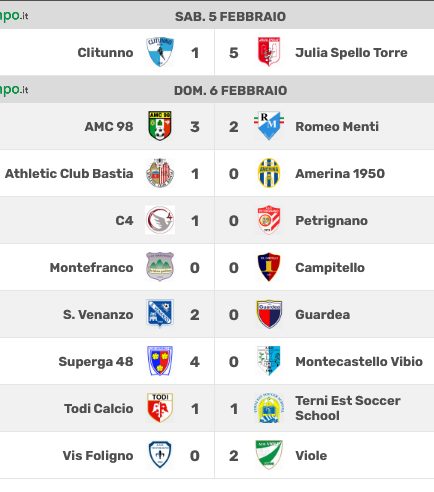Image resolution: width=434 pixels, height=492 pixels.
Task: Click the Montecastello Vibio team name
Action: (x=359, y=362)
